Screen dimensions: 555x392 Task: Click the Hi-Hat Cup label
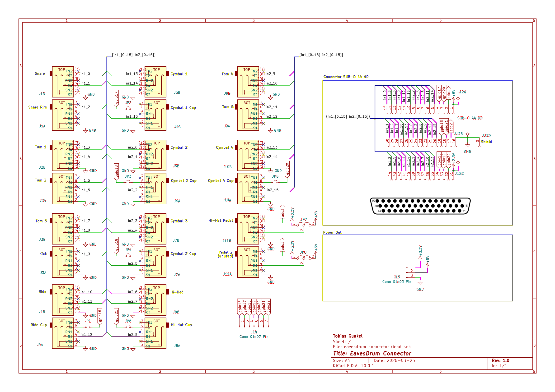(181, 325)
